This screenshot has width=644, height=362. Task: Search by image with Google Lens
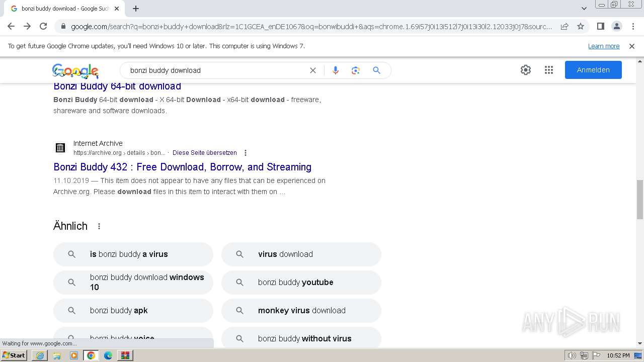click(x=356, y=70)
